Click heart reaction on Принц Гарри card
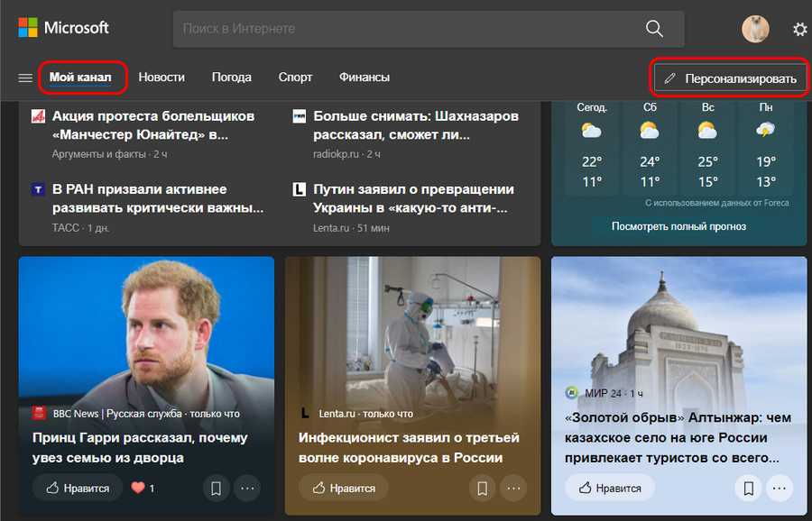The height and width of the screenshot is (521, 812). tap(138, 488)
